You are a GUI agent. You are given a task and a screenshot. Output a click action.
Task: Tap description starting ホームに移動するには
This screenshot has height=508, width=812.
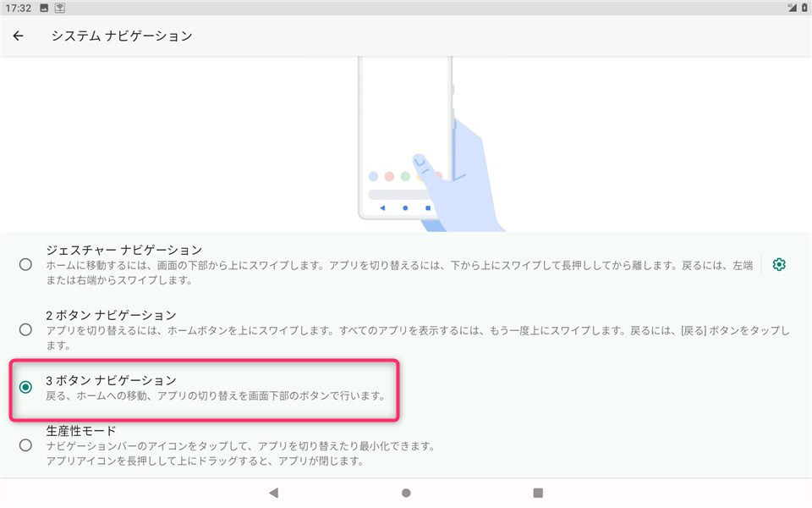click(399, 273)
